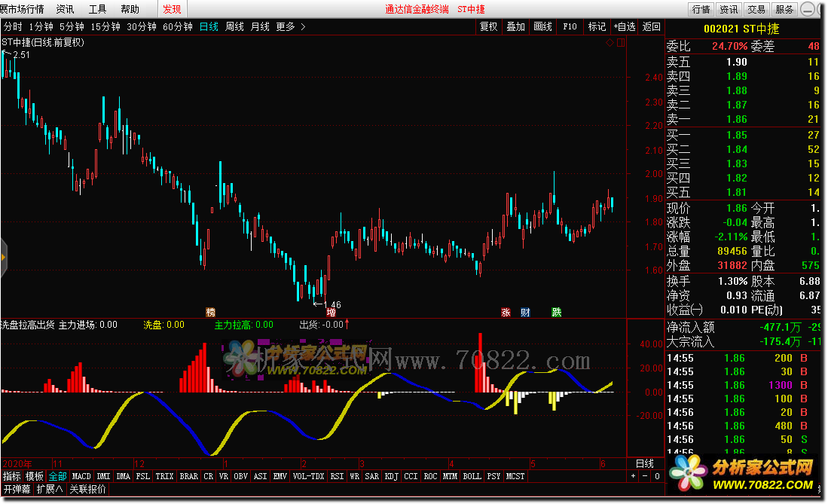This screenshot has width=828, height=504.
Task: Click the '财' marker below the chart
Action: 525,312
